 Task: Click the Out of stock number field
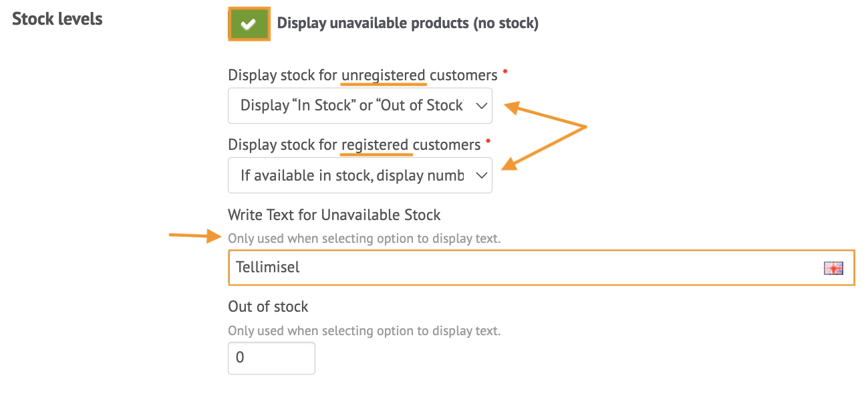click(271, 358)
